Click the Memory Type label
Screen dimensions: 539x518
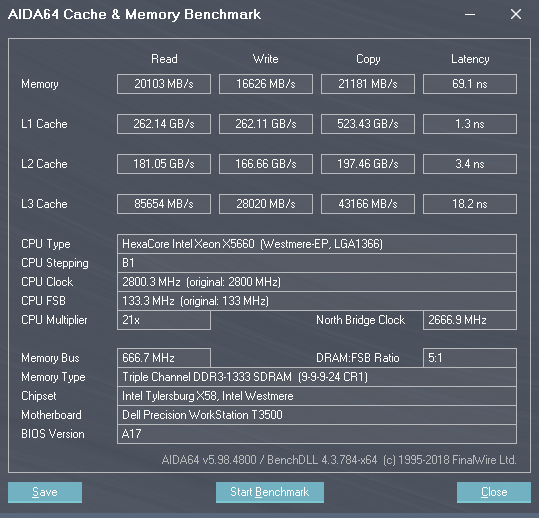(x=53, y=377)
